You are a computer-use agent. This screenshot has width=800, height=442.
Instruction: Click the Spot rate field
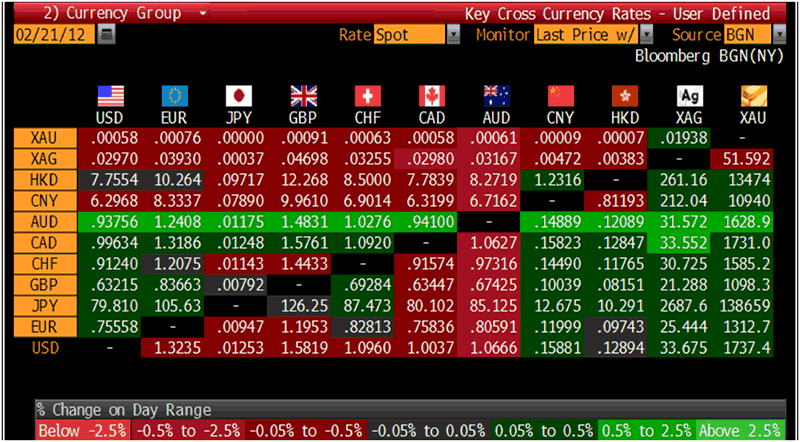point(410,35)
